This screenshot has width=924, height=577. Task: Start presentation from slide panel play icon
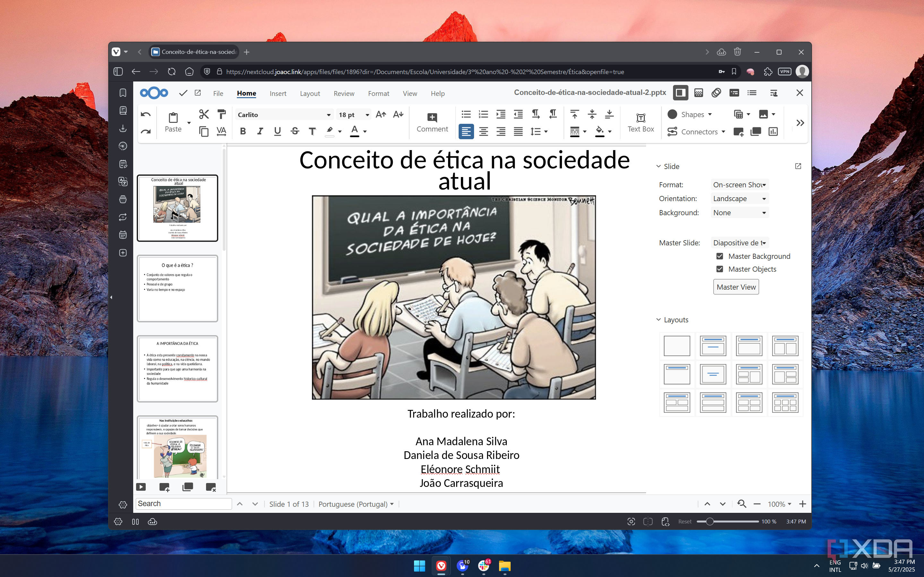pyautogui.click(x=141, y=487)
